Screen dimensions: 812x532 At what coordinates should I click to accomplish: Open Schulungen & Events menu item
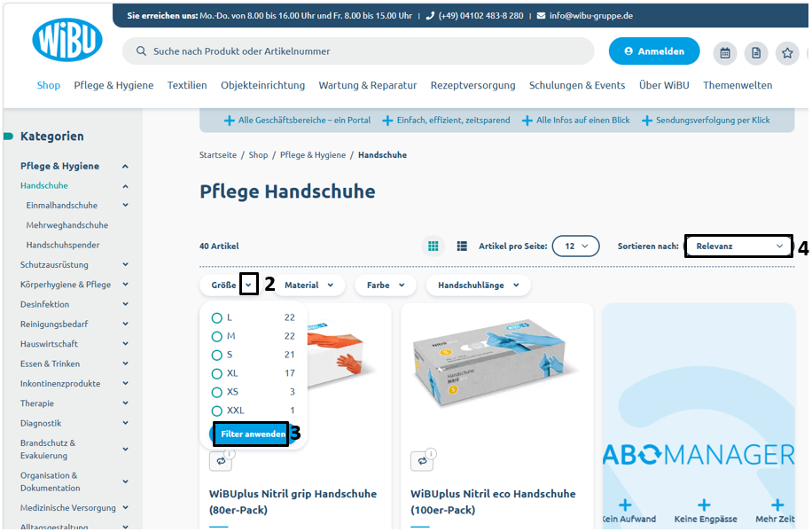tap(577, 85)
